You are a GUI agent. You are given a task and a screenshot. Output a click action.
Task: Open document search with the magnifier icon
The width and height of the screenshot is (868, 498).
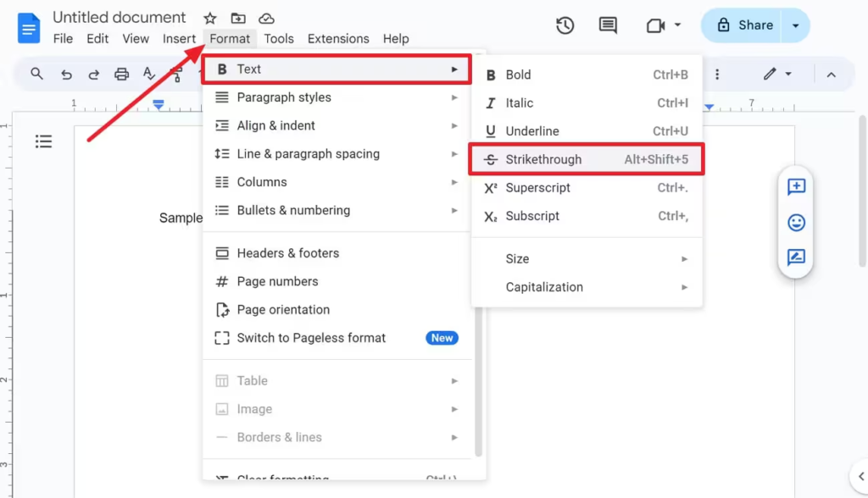coord(36,74)
